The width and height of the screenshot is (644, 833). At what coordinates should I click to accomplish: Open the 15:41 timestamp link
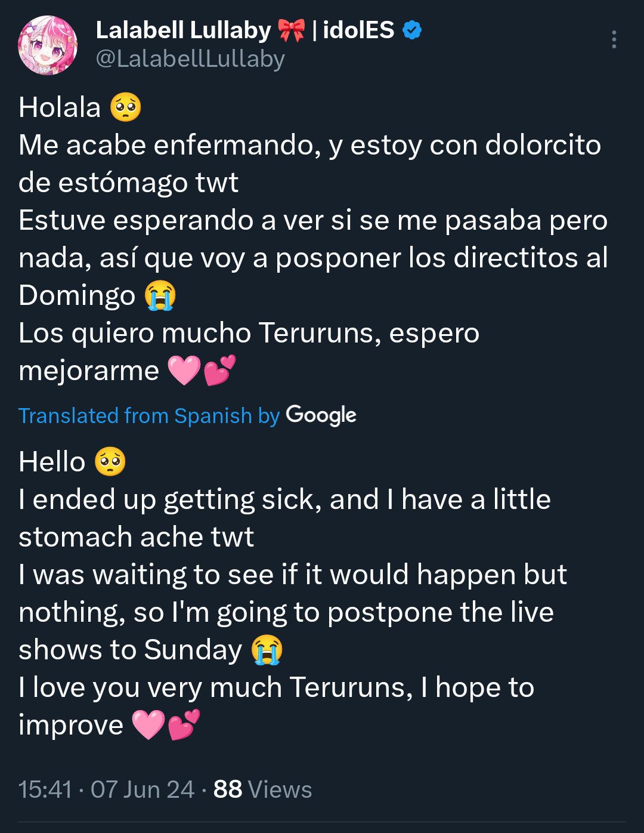point(45,789)
